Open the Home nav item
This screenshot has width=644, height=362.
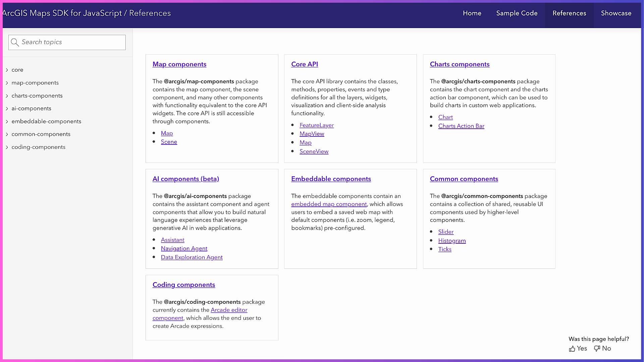pyautogui.click(x=472, y=13)
